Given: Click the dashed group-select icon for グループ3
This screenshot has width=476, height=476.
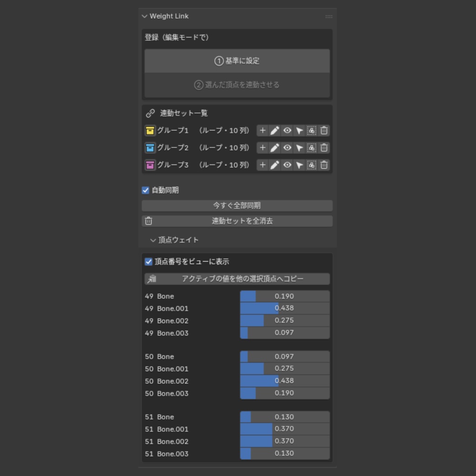Looking at the screenshot, I should tap(312, 165).
